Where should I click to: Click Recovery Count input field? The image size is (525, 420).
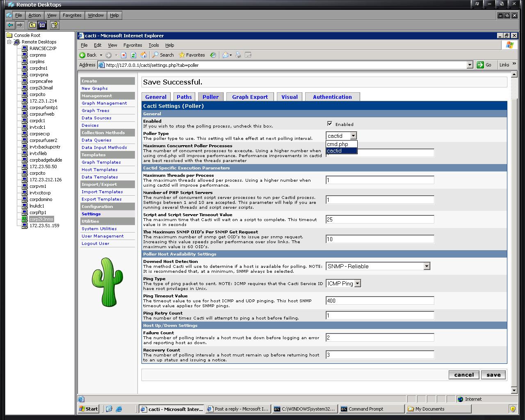tap(380, 355)
